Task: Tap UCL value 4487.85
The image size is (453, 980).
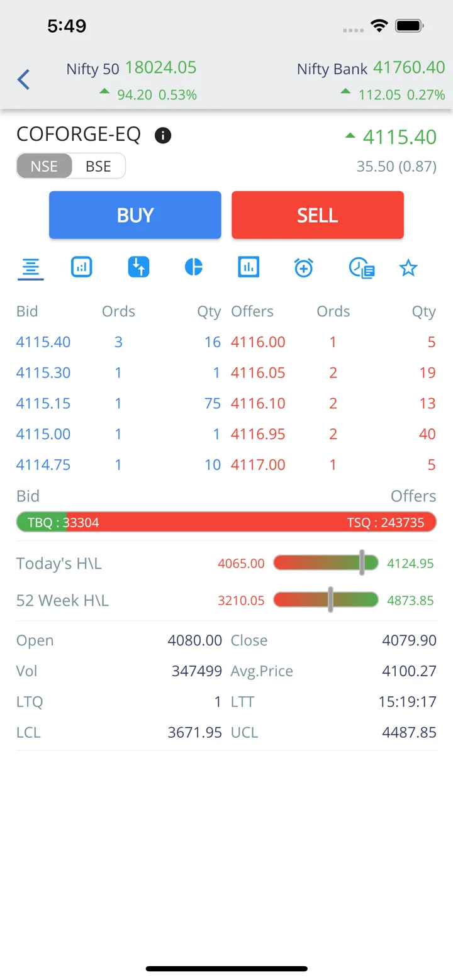Action: pyautogui.click(x=409, y=733)
